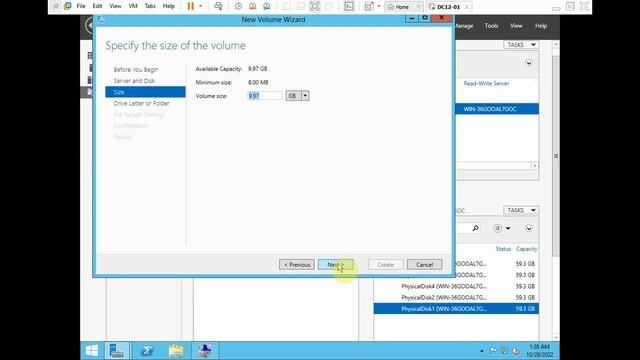Select the WIN-36GOOAL7GOC server row
640x360 pixels.
(x=497, y=109)
